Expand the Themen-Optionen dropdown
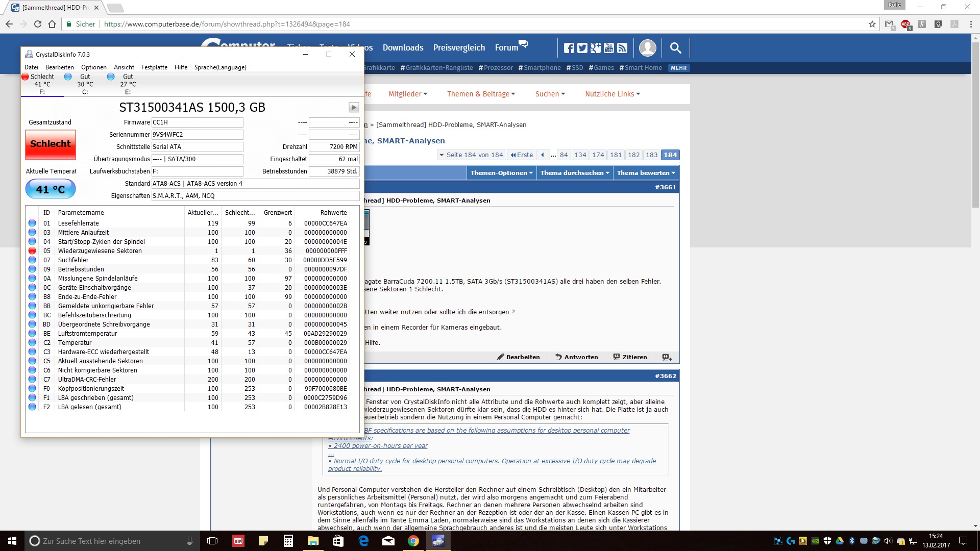 click(501, 173)
